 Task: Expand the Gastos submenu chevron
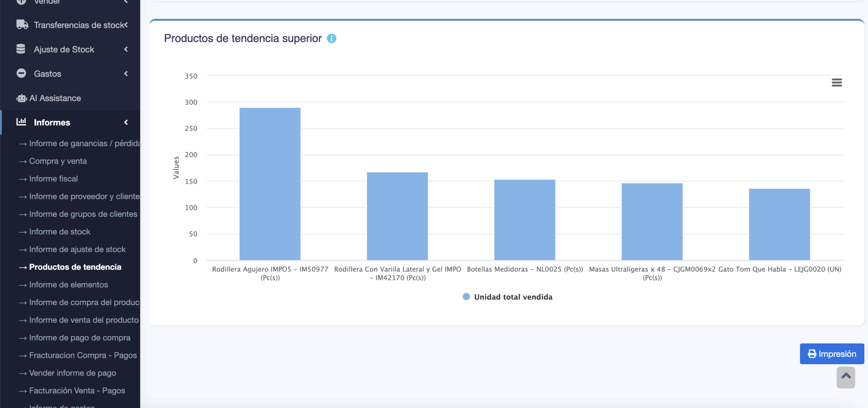[126, 74]
